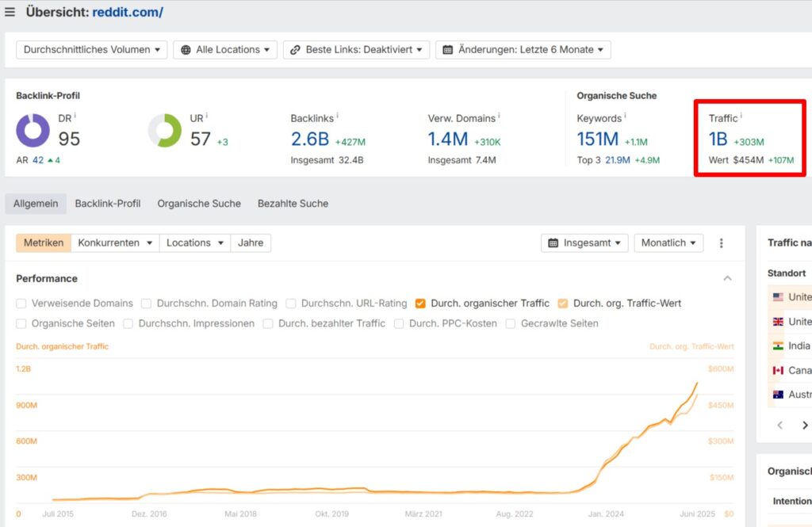The width and height of the screenshot is (812, 527).
Task: Click the info icon next to DR
Action: (75, 116)
